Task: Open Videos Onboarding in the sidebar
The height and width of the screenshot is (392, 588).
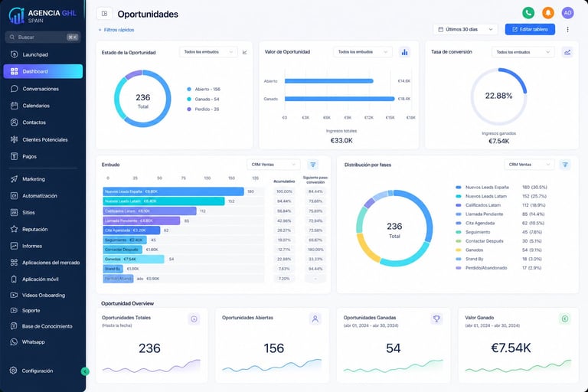Action: (43, 296)
